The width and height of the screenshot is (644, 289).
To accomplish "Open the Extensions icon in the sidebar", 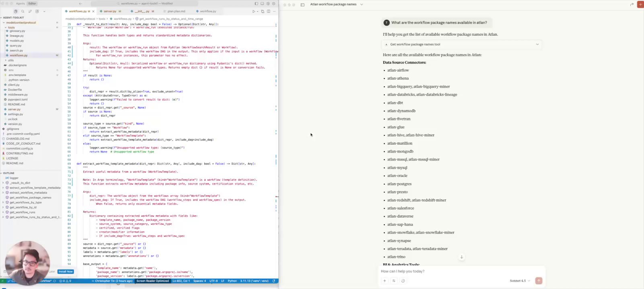I will [37, 11].
